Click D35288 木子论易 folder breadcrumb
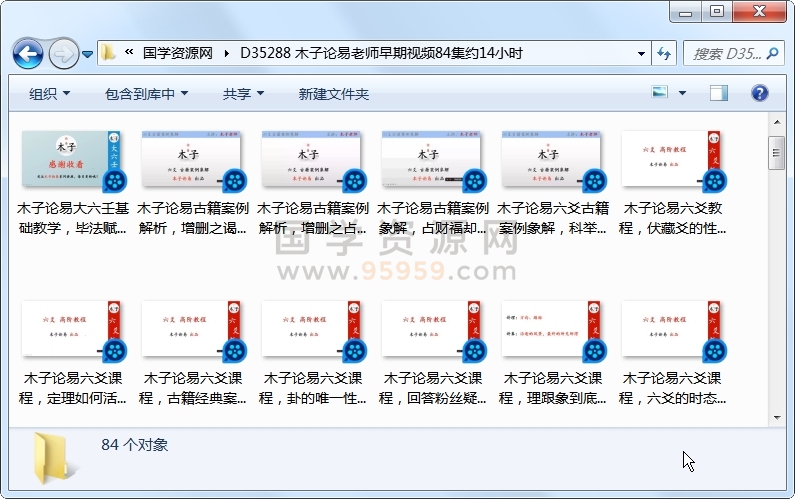The width and height of the screenshot is (795, 499). 381,53
